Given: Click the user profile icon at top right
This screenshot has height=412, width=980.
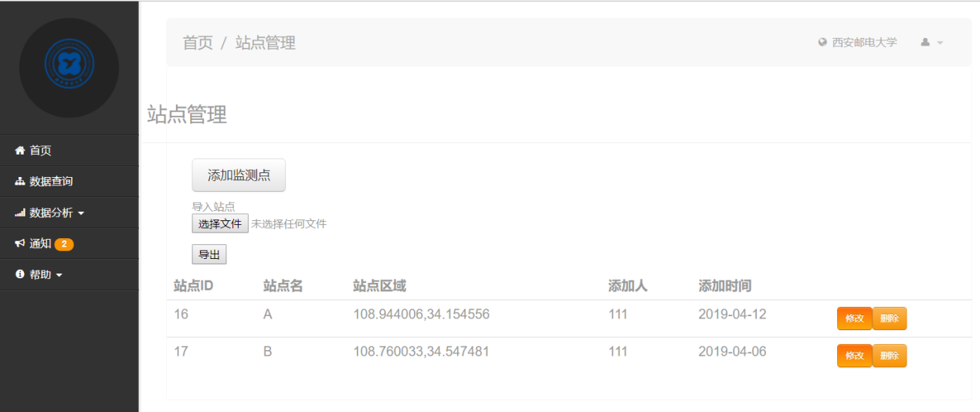Looking at the screenshot, I should [x=925, y=43].
